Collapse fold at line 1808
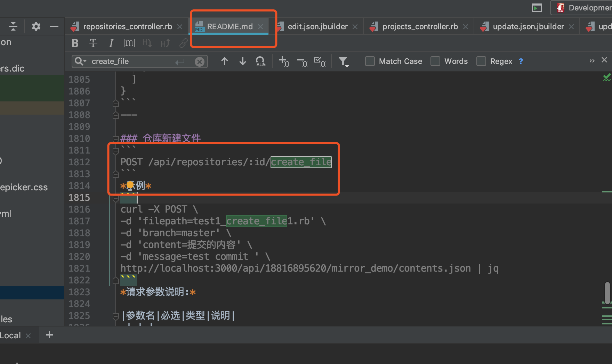 point(116,115)
